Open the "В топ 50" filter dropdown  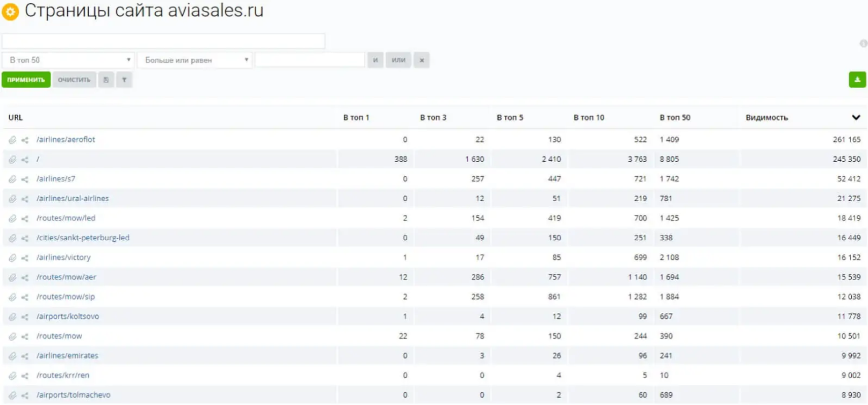[x=68, y=60]
